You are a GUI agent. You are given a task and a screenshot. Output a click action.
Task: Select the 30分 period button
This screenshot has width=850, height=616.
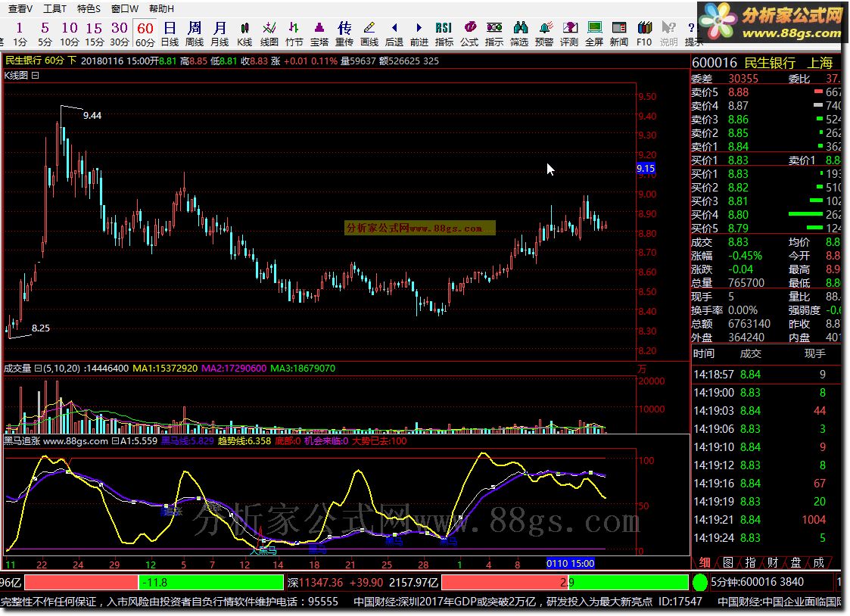(x=120, y=33)
